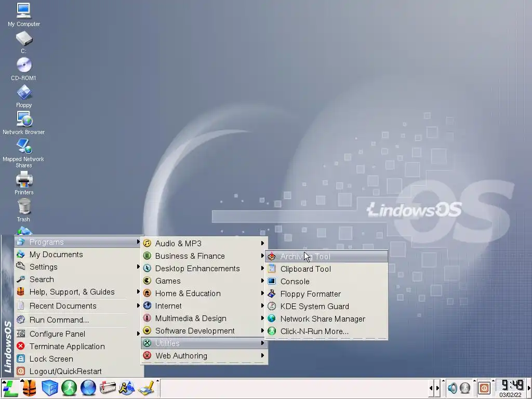Screen dimensions: 532x399
Task: Open the Trash desktop icon
Action: (x=24, y=210)
